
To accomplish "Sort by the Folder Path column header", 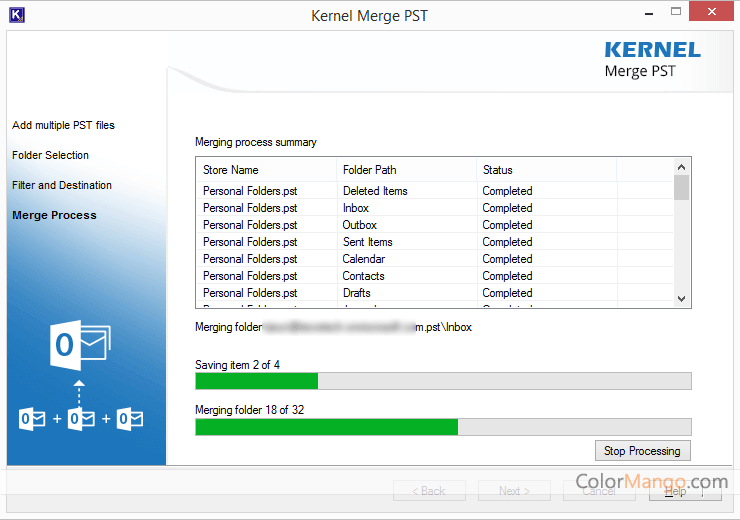I will 369,170.
